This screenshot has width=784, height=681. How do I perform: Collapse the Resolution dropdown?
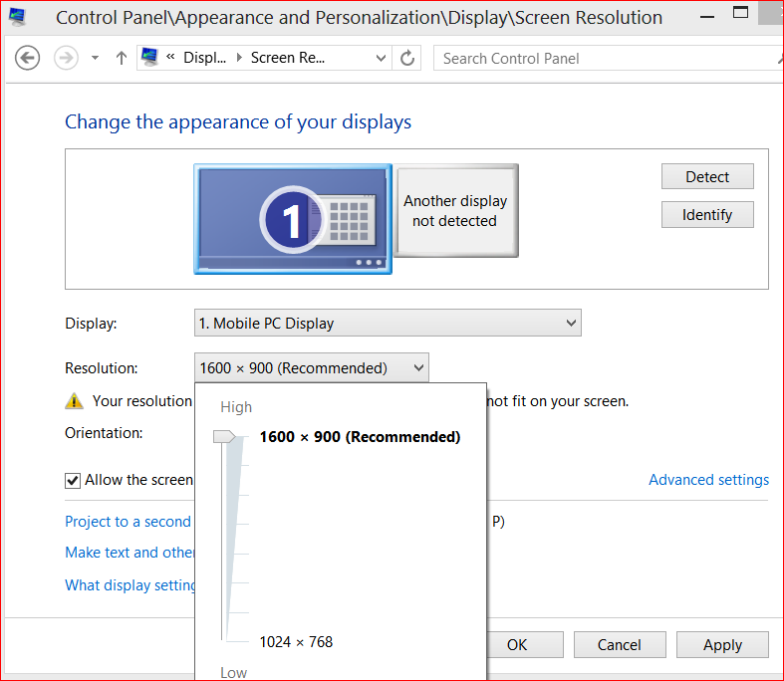point(312,367)
